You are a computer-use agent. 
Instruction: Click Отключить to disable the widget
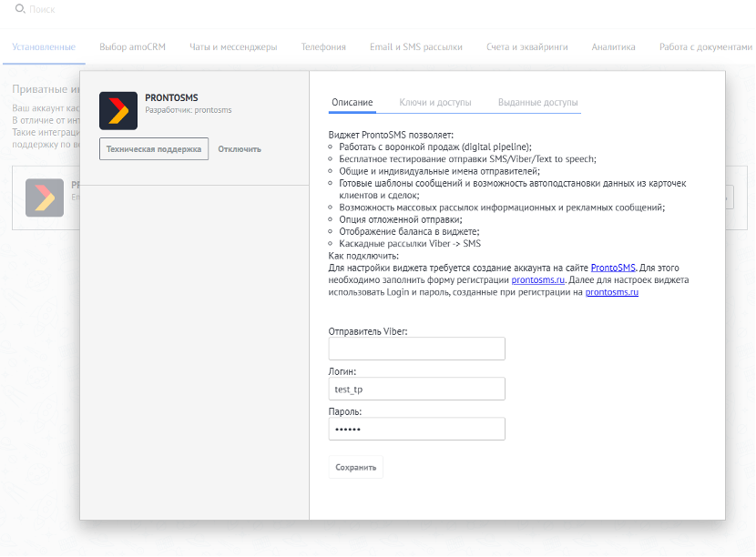[x=240, y=149]
